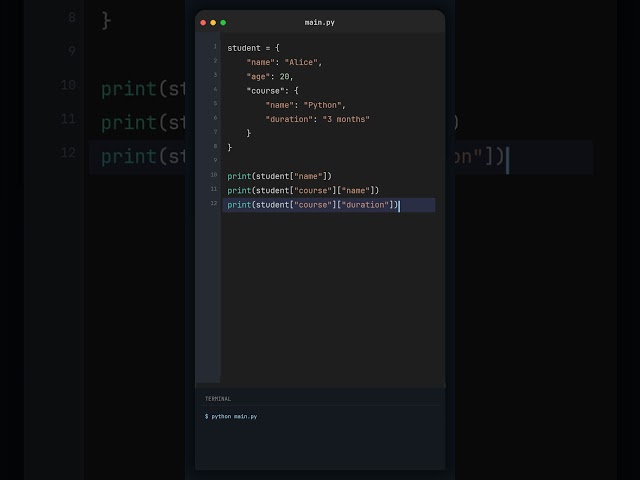Click line number 1 in the gutter
Viewport: 640px width, 480px height.
(215, 47)
